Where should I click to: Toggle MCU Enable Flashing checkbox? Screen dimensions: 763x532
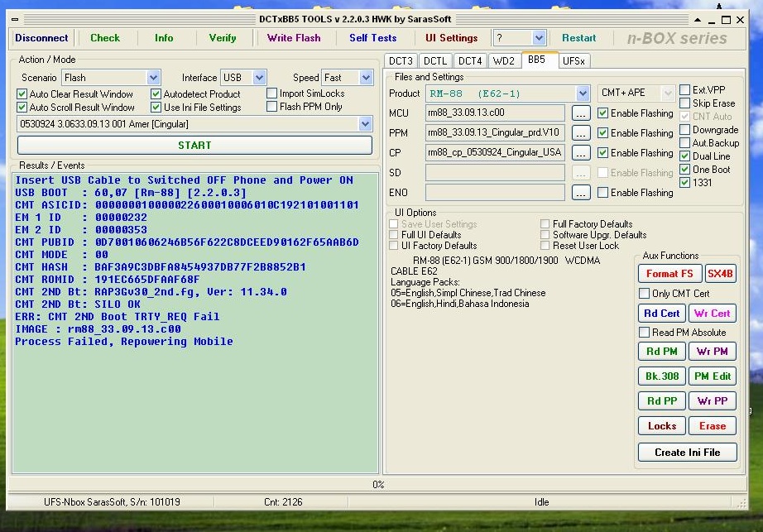[603, 113]
